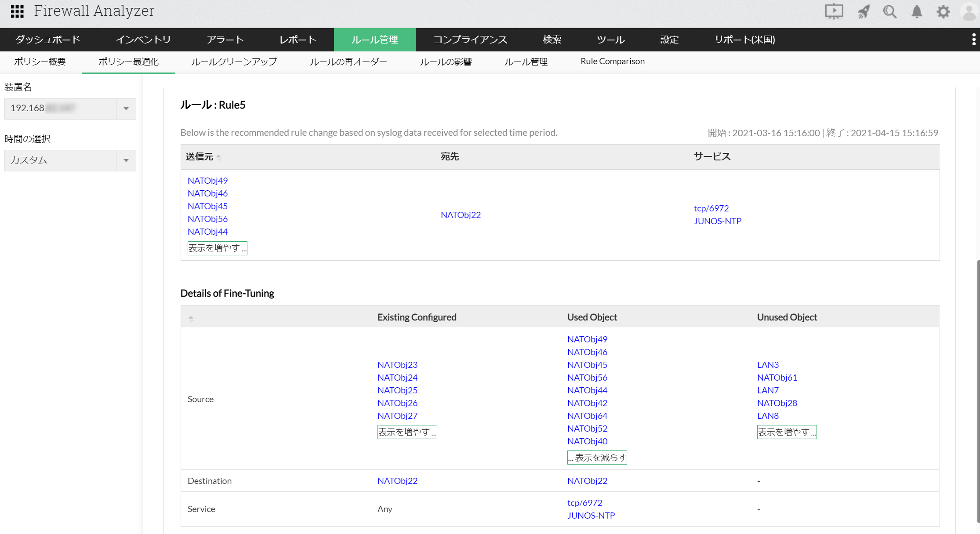This screenshot has width=980, height=534.
Task: Show more sources in the top rule table
Action: pyautogui.click(x=217, y=248)
